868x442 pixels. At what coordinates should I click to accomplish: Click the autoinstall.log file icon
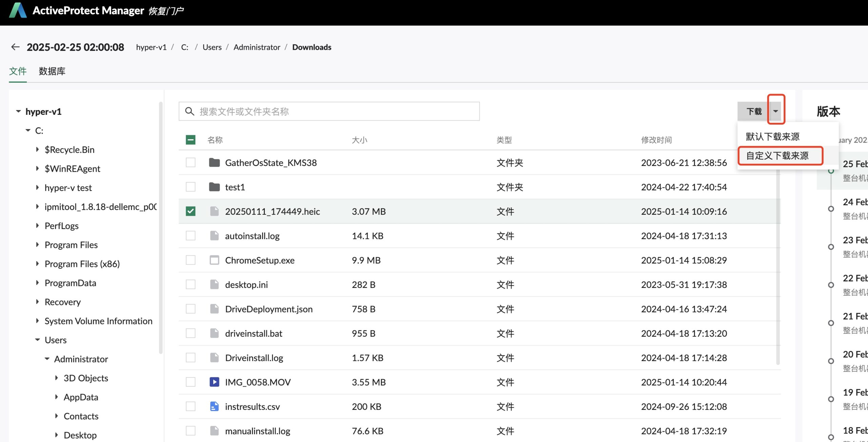coord(214,236)
